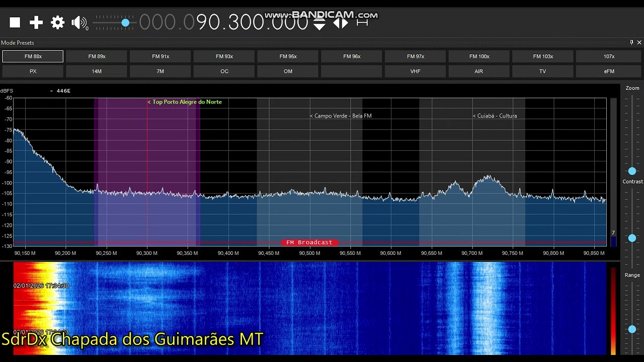
Task: Choose the VHF preset
Action: point(416,71)
